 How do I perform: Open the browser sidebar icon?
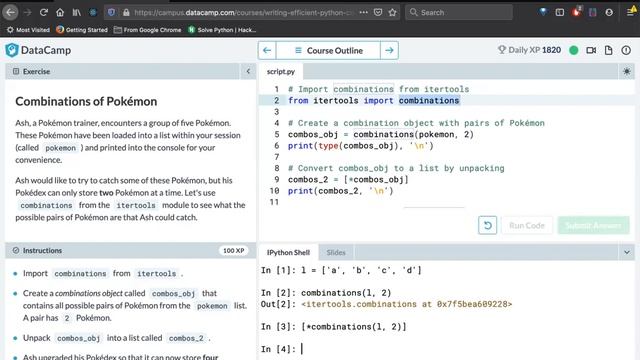(x=560, y=12)
